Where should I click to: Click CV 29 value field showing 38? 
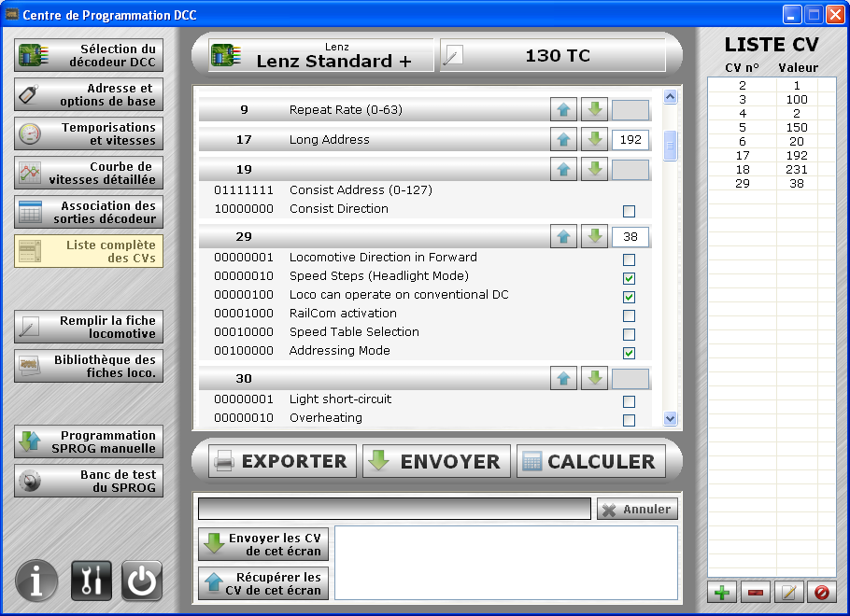630,237
